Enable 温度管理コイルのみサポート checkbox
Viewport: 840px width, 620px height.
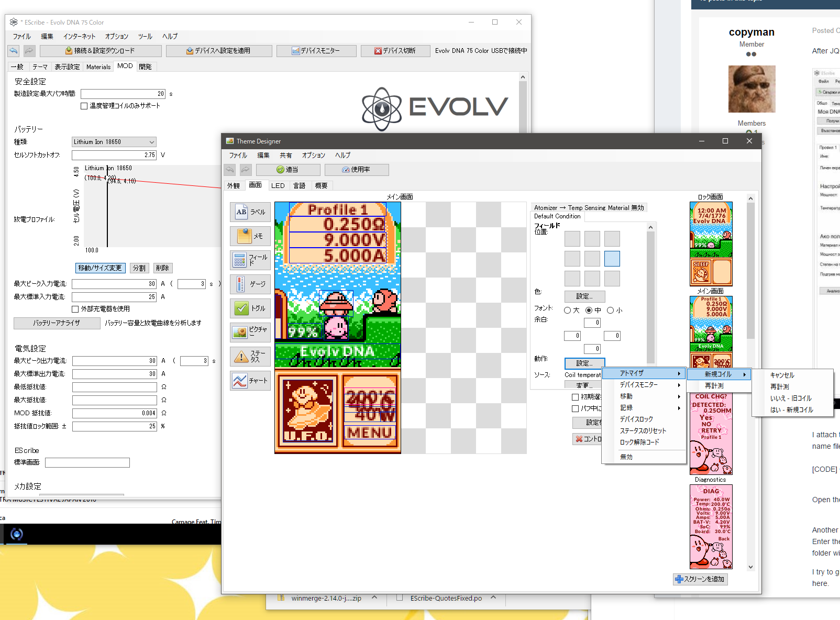pyautogui.click(x=84, y=106)
